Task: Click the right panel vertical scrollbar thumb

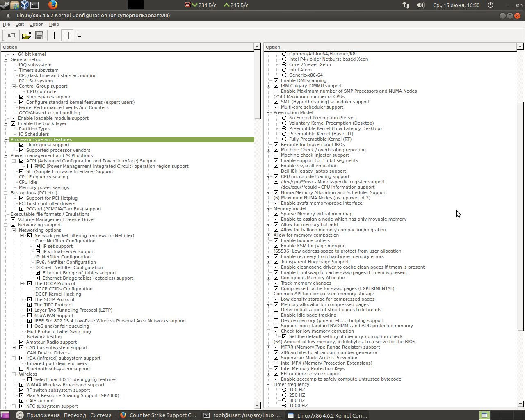Action: [520, 216]
